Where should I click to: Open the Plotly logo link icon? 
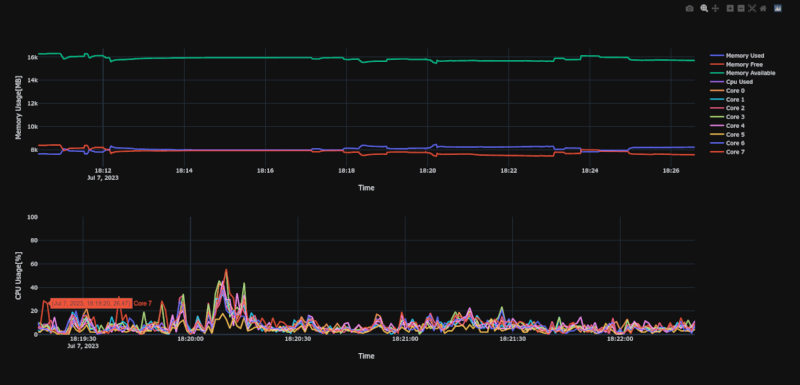point(778,8)
